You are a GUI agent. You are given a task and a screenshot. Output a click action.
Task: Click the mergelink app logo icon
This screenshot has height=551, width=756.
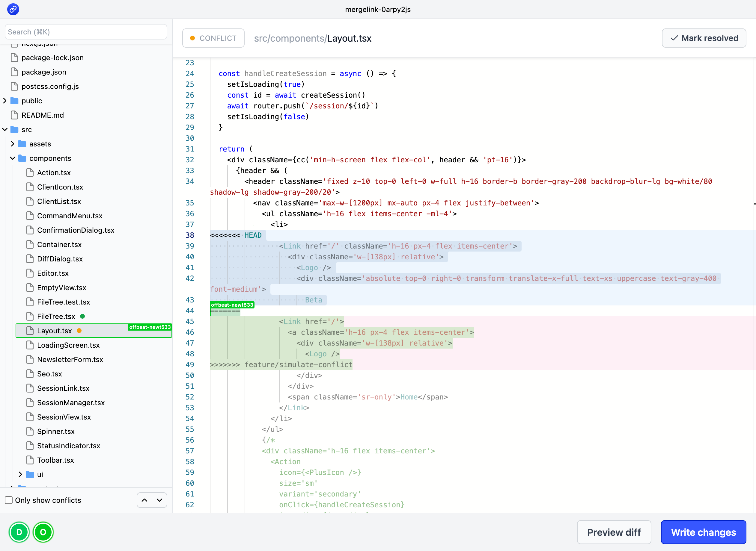13,9
